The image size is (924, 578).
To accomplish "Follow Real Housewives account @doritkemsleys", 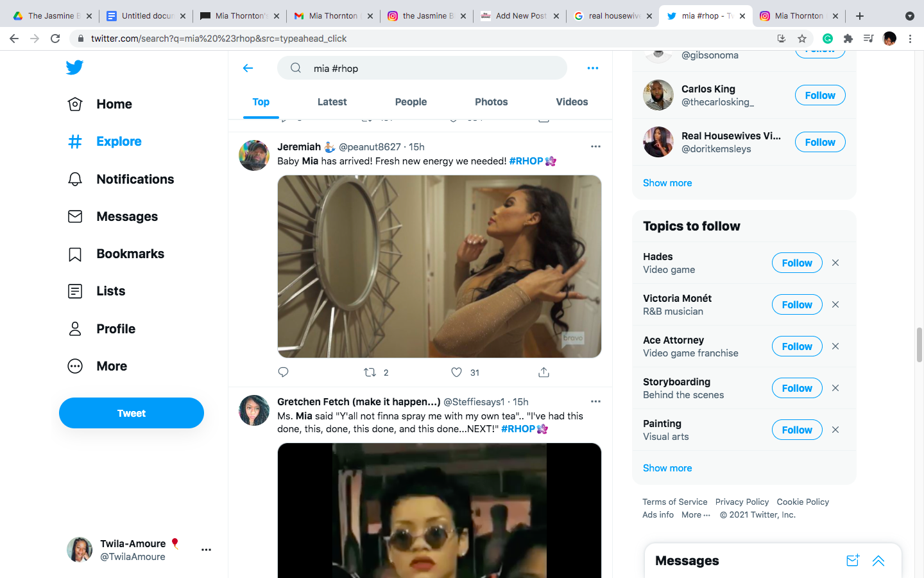I will tap(820, 142).
